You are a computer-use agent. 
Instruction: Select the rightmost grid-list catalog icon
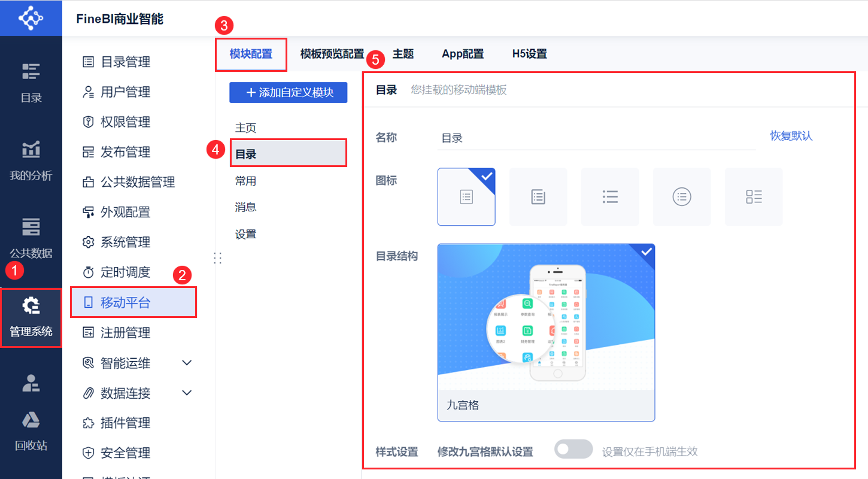pos(753,196)
